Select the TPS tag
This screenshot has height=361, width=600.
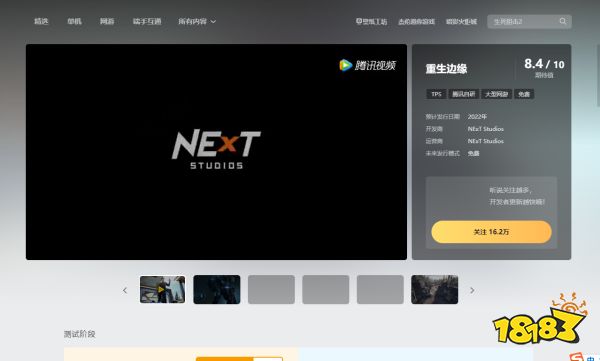436,94
